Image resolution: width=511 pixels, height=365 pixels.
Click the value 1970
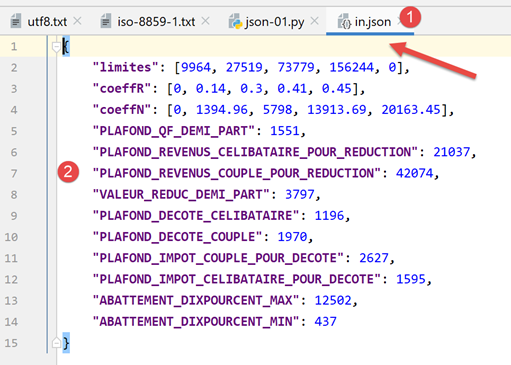click(292, 237)
